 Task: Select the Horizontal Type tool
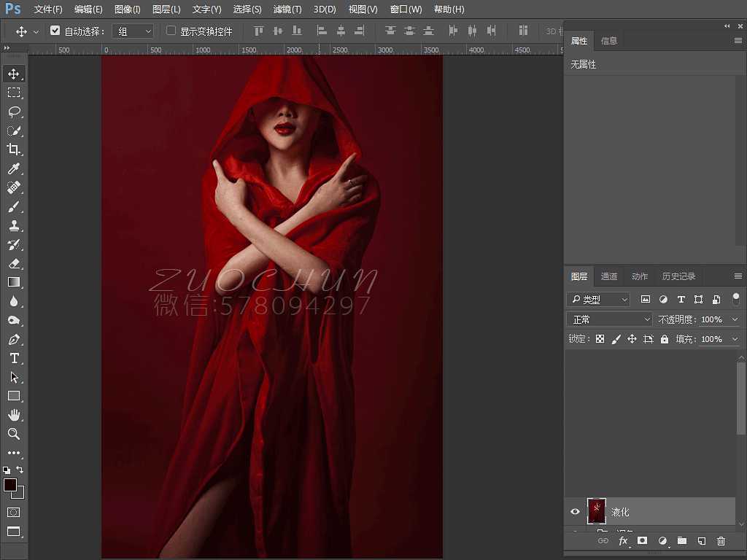click(15, 358)
